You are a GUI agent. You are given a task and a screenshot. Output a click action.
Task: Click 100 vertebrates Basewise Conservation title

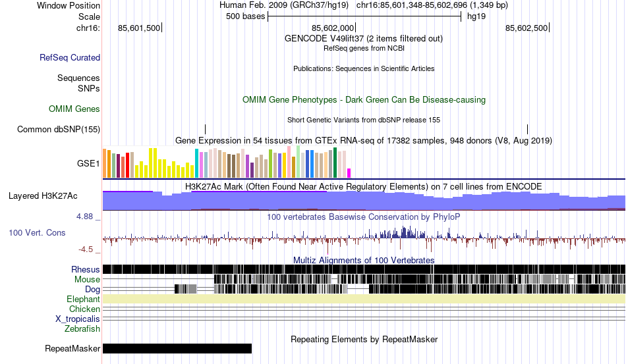coord(364,217)
